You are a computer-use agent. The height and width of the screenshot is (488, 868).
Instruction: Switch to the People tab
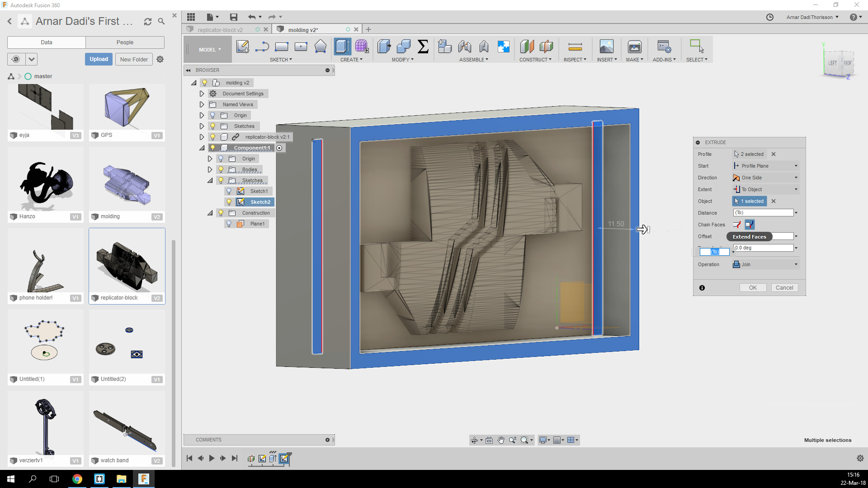[125, 42]
